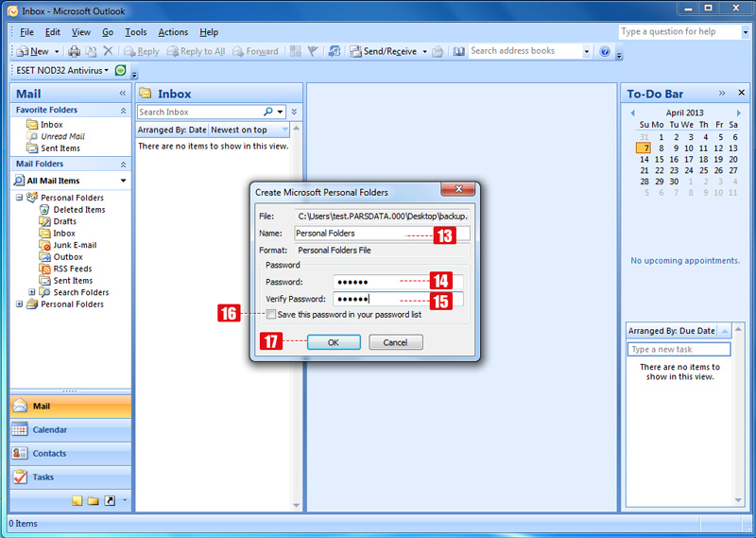The height and width of the screenshot is (538, 756).
Task: Click the Delete X icon in toolbar
Action: pos(108,51)
